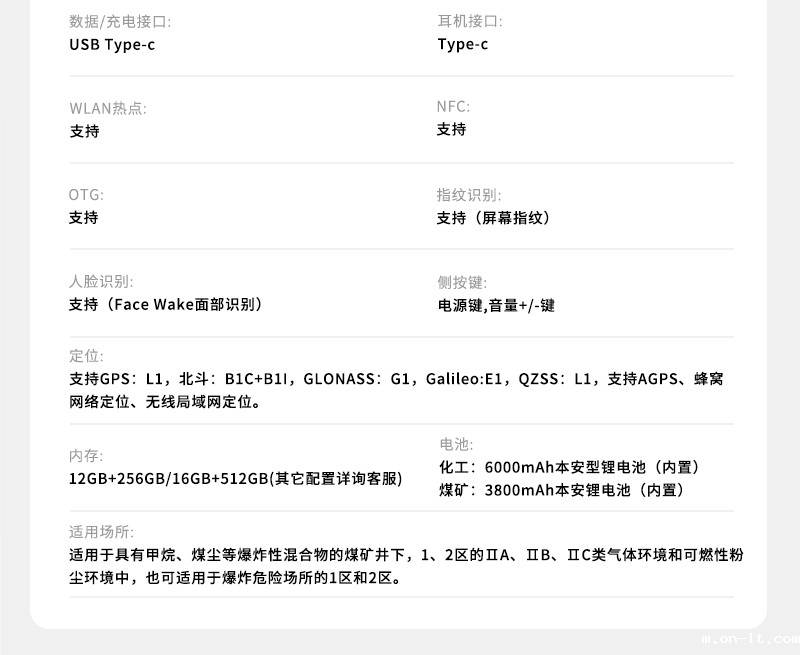
Task: Click the 定位 heading
Action: 86,356
